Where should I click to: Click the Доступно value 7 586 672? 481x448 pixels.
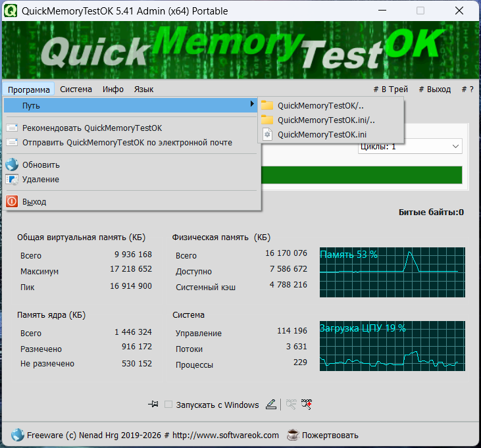click(288, 269)
